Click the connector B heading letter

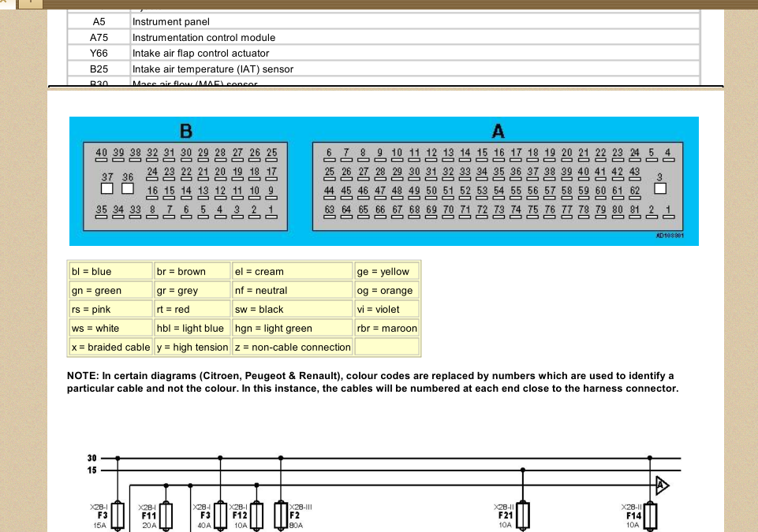tap(186, 131)
